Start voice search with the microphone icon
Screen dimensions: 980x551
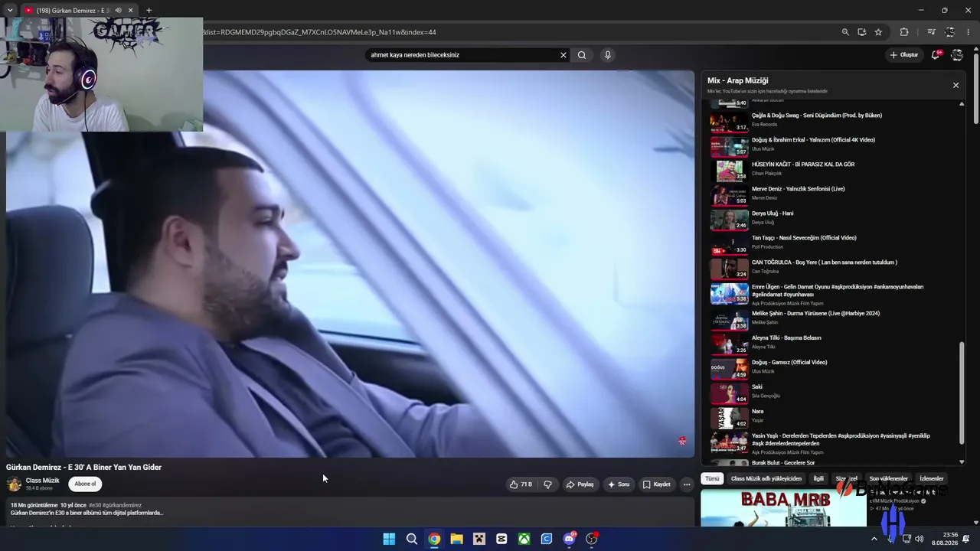608,55
